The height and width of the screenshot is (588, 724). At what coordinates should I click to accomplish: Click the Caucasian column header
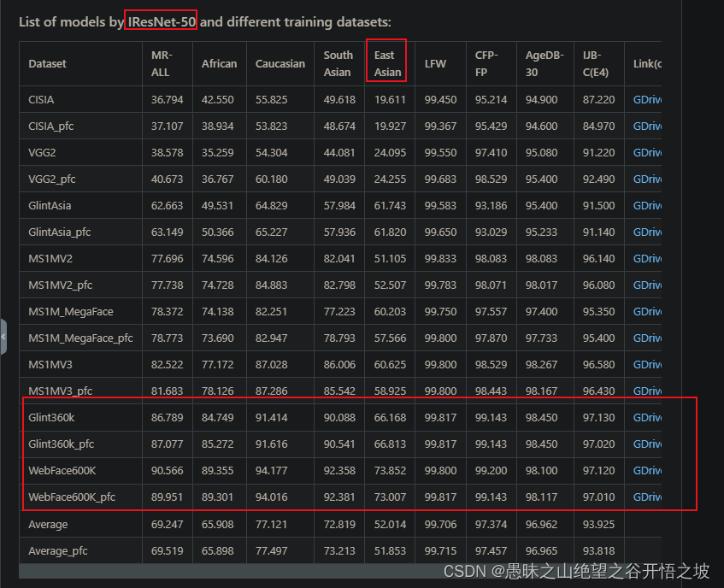[280, 64]
